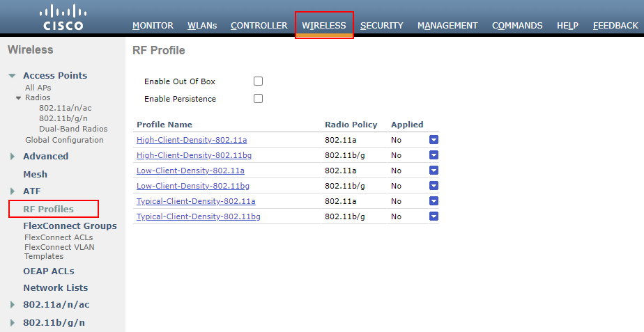
Task: Open the MONITOR menu
Action: [153, 26]
